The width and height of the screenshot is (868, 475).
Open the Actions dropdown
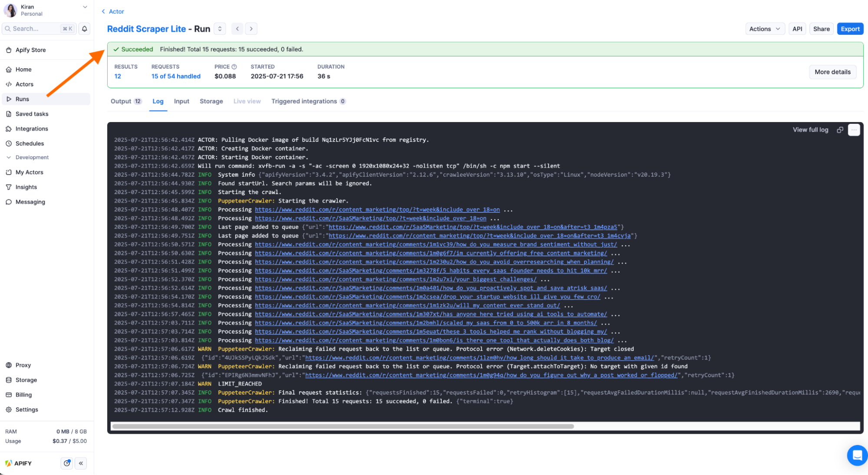click(x=764, y=29)
